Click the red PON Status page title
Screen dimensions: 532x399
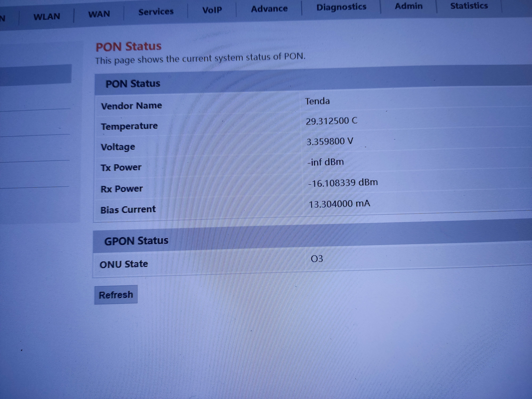(x=129, y=46)
